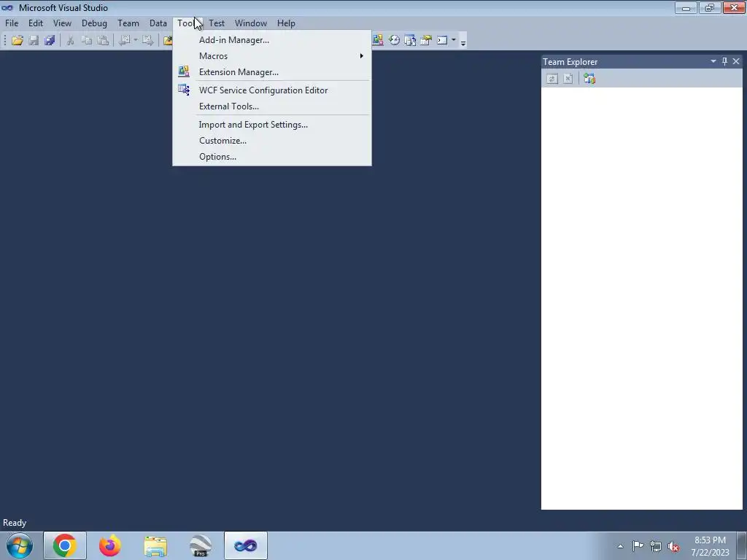Click the Ready status bar text
This screenshot has width=747, height=560.
[15, 523]
